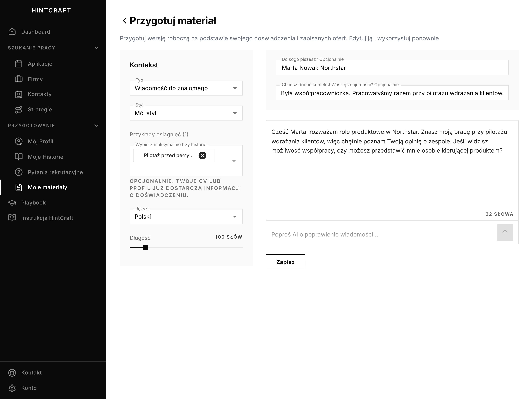Click the Kontakt lifebuoy icon
The image size is (532, 399).
click(12, 373)
